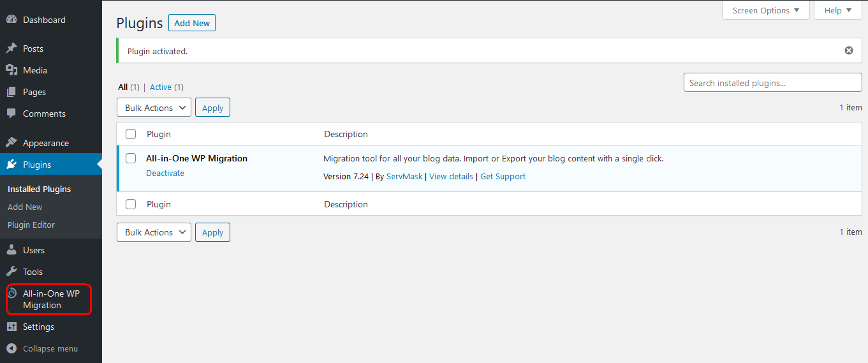Click the Comments bubble icon
The height and width of the screenshot is (363, 868).
pyautogui.click(x=11, y=114)
